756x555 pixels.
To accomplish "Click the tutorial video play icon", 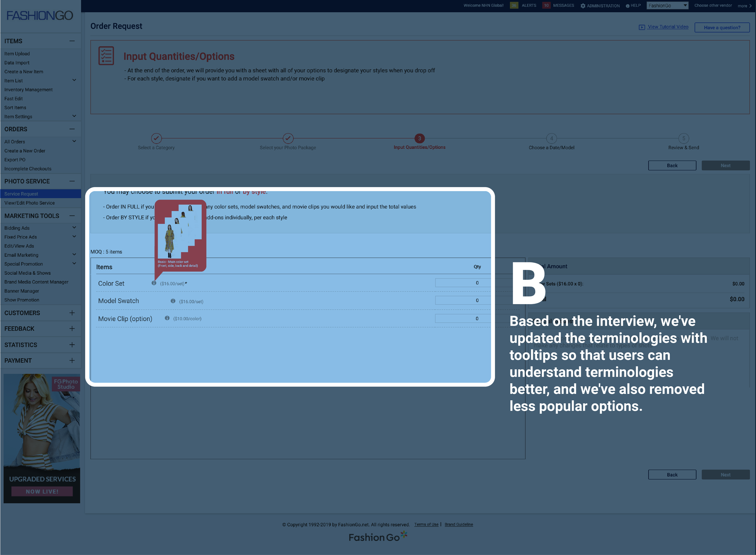I will coord(641,27).
